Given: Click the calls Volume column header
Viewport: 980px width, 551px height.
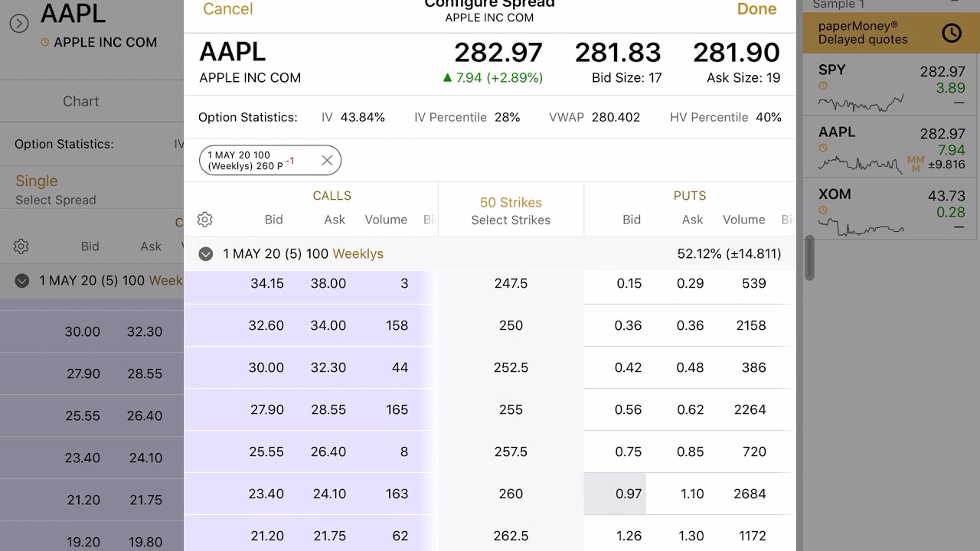Looking at the screenshot, I should tap(386, 220).
